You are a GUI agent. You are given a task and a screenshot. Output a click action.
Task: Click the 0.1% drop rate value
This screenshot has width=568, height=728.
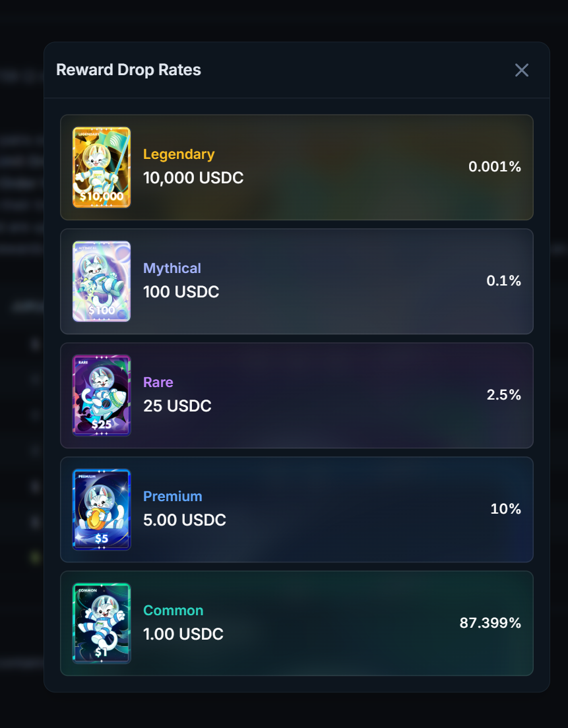[x=503, y=280]
